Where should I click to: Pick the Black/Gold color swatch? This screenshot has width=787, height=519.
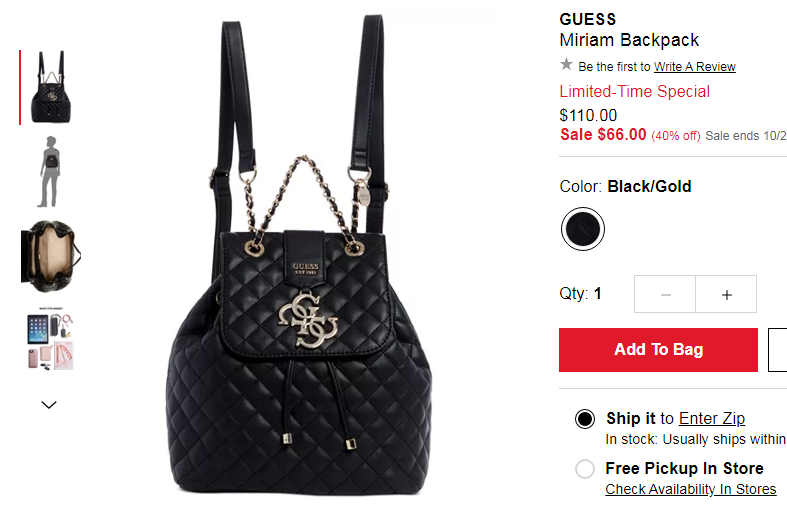[x=582, y=229]
